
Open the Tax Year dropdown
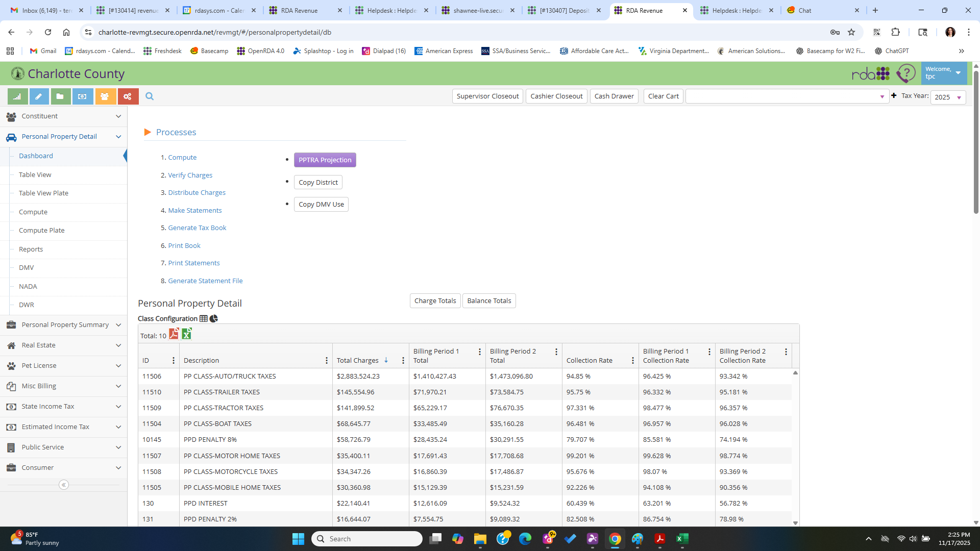tap(948, 97)
